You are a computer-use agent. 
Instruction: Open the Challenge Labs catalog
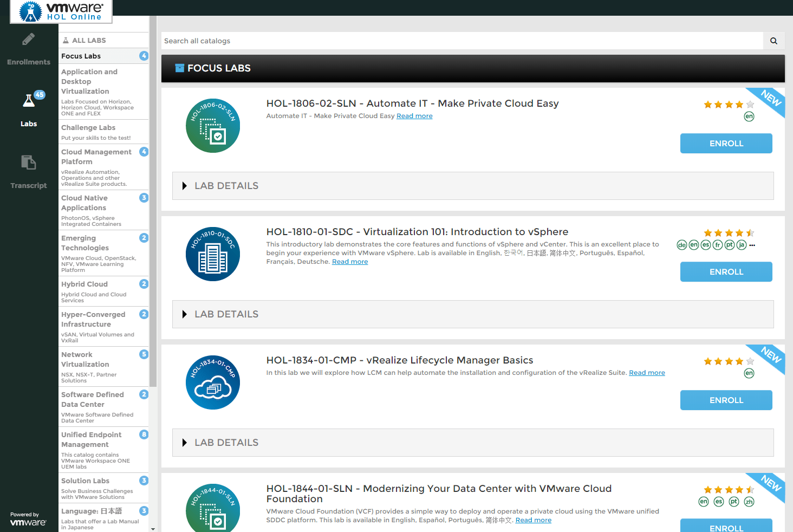coord(103,132)
